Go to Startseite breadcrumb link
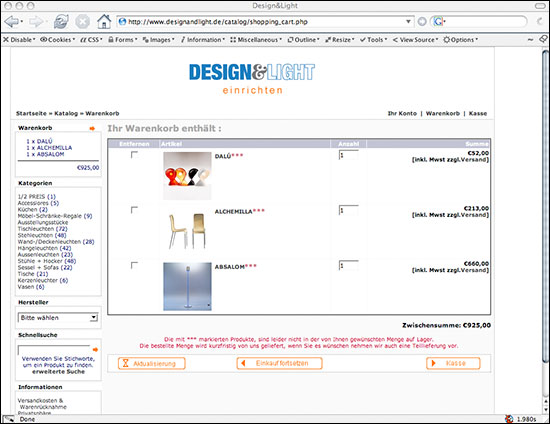Viewport: 550px width, 424px height. coord(31,113)
